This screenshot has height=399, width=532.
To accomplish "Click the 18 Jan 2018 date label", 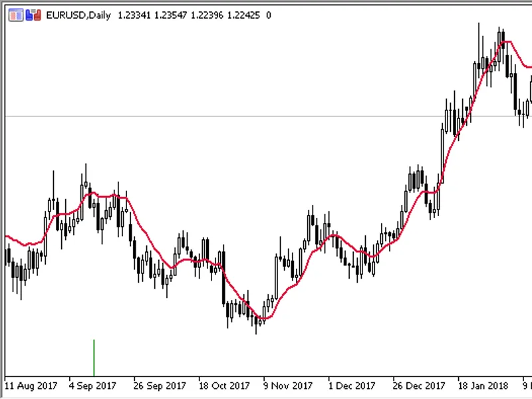I will click(x=483, y=386).
